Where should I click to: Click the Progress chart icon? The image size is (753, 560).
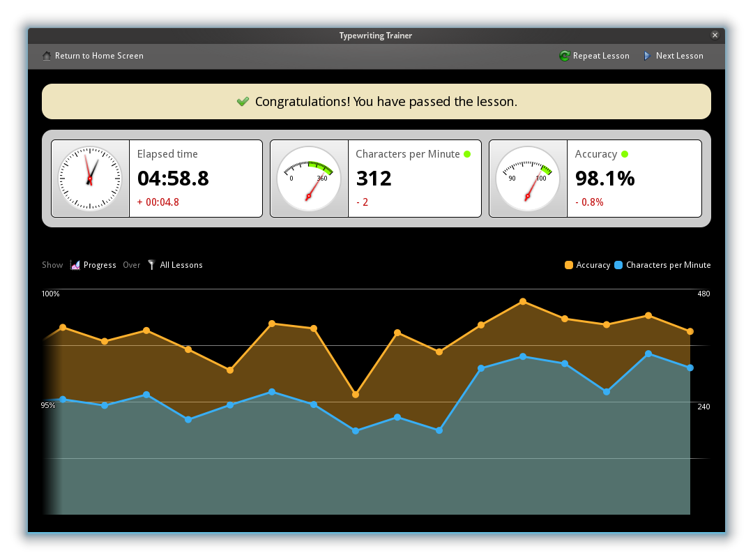pos(75,265)
